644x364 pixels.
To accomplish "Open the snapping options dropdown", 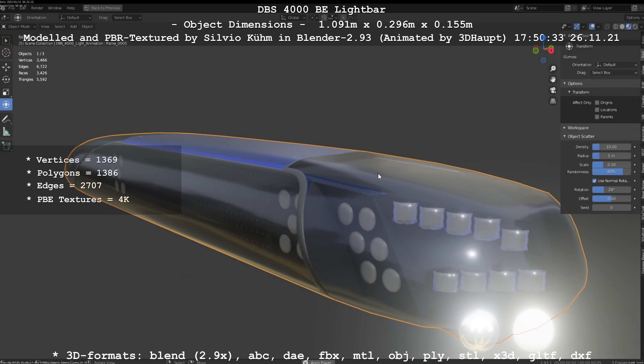I will point(333,17).
